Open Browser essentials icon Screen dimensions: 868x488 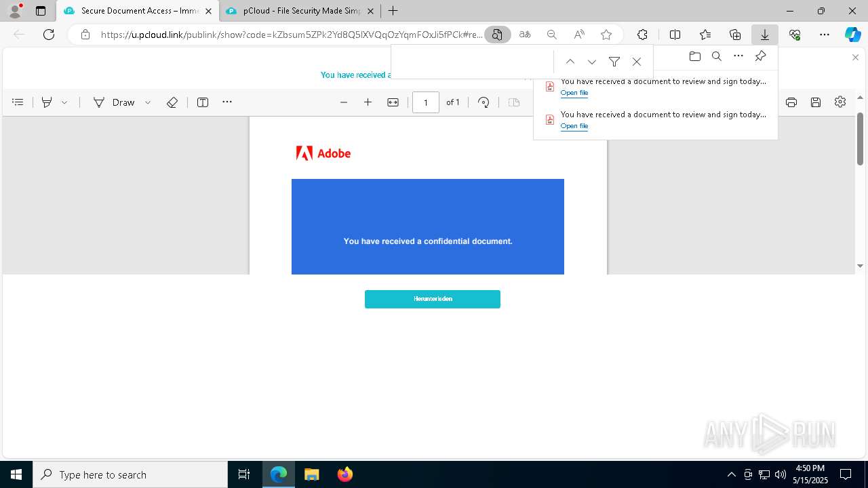(x=795, y=35)
